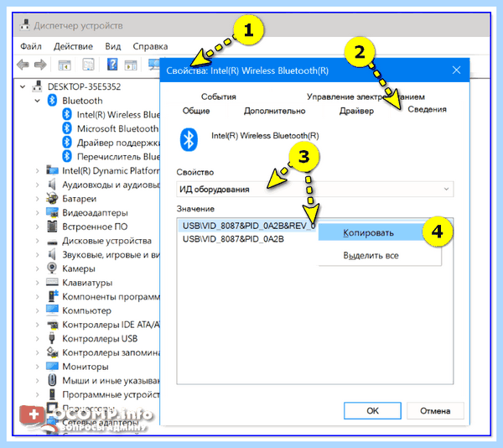Click the action pane toolbar icon

[131, 65]
